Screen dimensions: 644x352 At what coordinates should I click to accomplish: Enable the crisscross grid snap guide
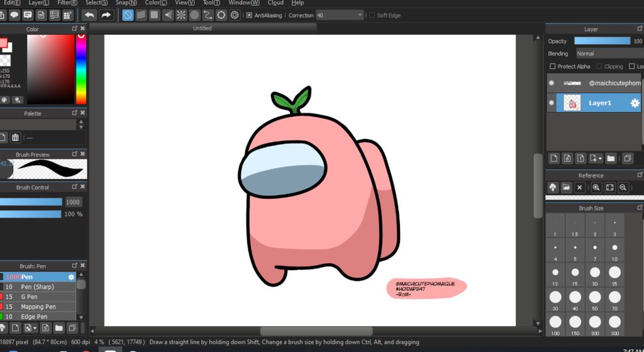point(154,15)
